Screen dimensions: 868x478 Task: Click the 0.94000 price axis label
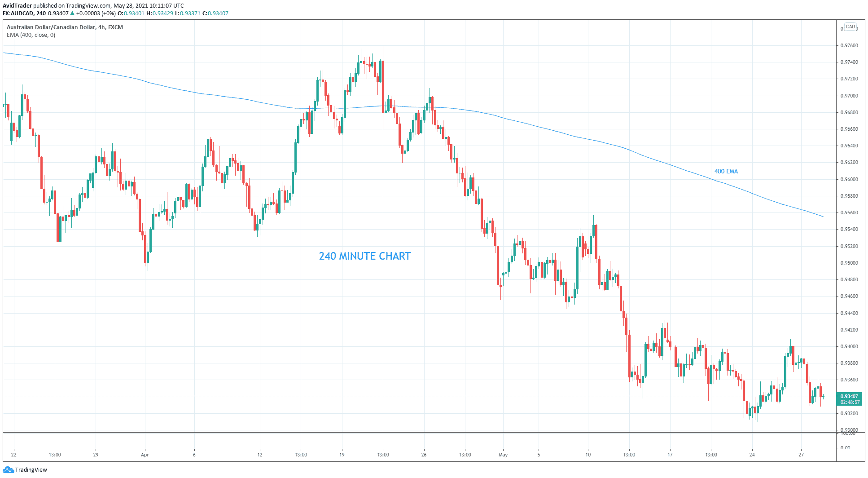coord(849,346)
